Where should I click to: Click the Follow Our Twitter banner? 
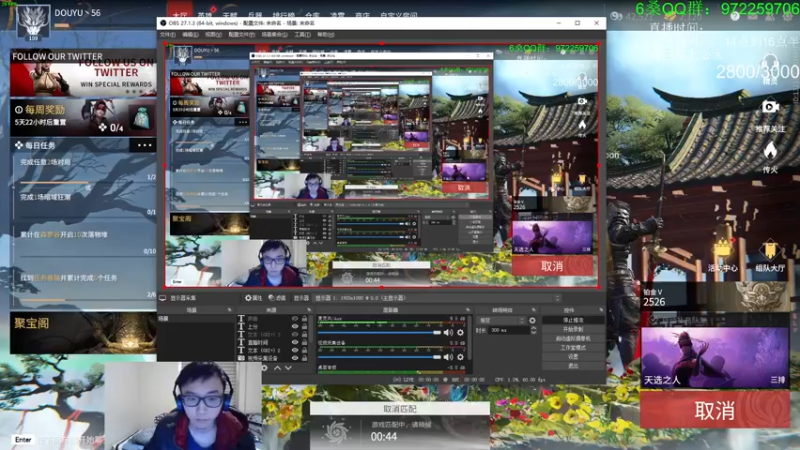pos(83,73)
